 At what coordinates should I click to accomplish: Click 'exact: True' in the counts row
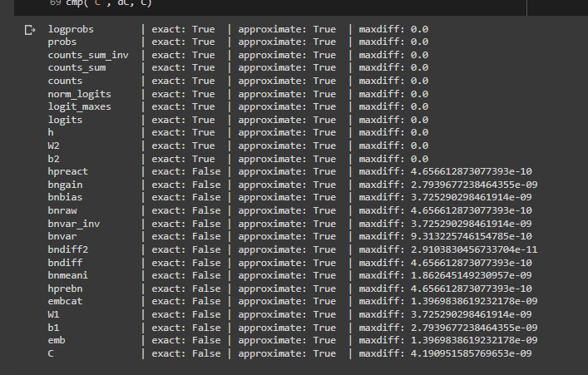(183, 81)
